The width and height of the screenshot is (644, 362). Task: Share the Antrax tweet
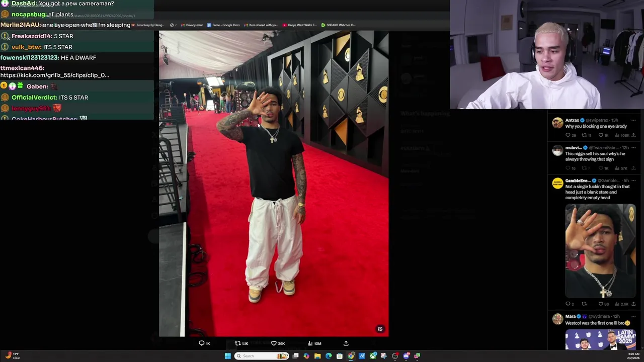(x=633, y=135)
